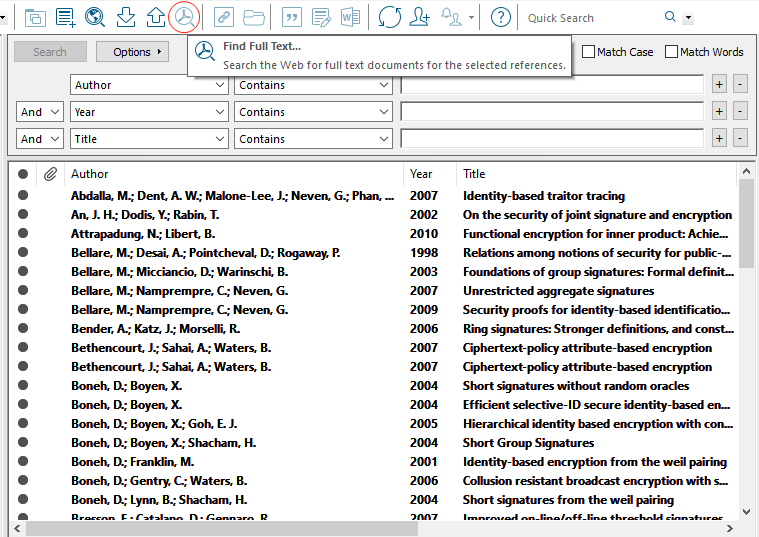Open the Help question mark icon
The image size is (759, 537).
pyautogui.click(x=501, y=17)
